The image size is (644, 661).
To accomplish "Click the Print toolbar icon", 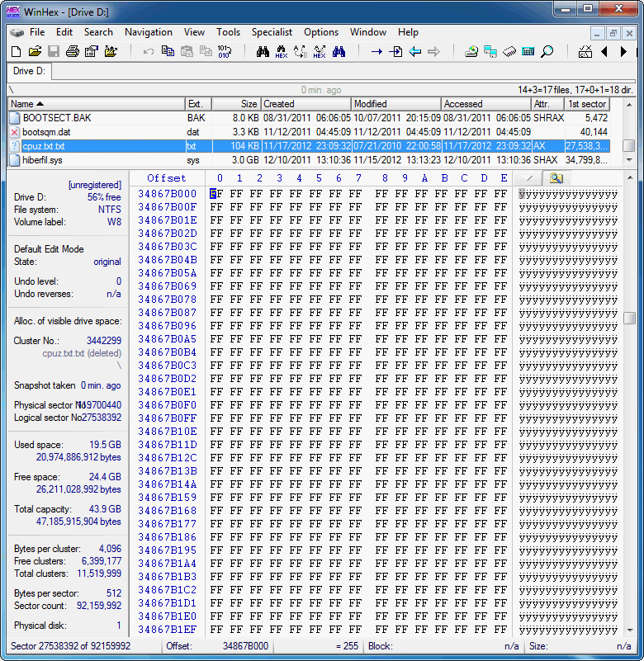I will (73, 52).
